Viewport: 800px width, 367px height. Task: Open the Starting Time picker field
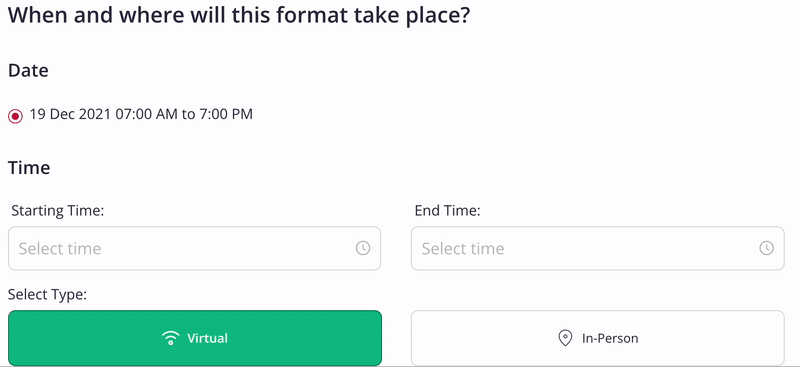click(x=194, y=249)
